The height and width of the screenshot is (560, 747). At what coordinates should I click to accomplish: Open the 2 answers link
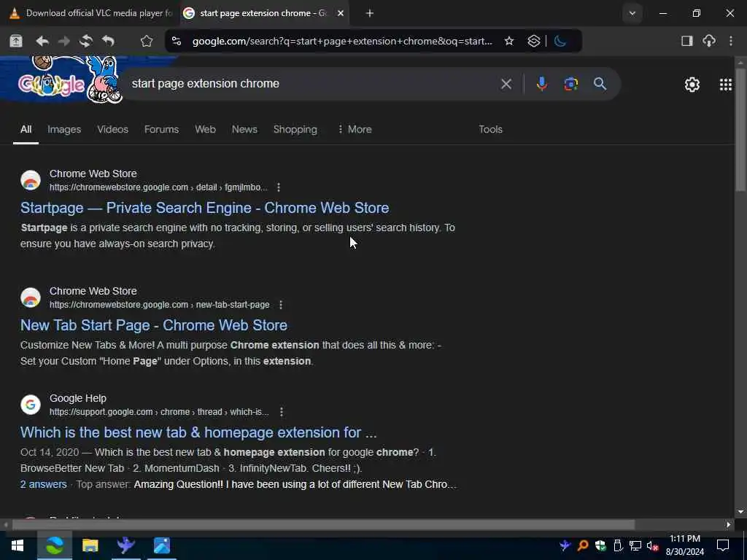pos(43,484)
